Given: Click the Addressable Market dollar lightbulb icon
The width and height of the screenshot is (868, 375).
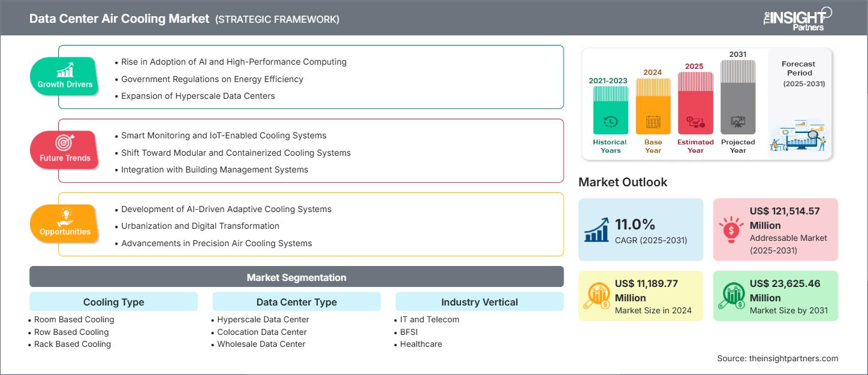Looking at the screenshot, I should point(731,229).
